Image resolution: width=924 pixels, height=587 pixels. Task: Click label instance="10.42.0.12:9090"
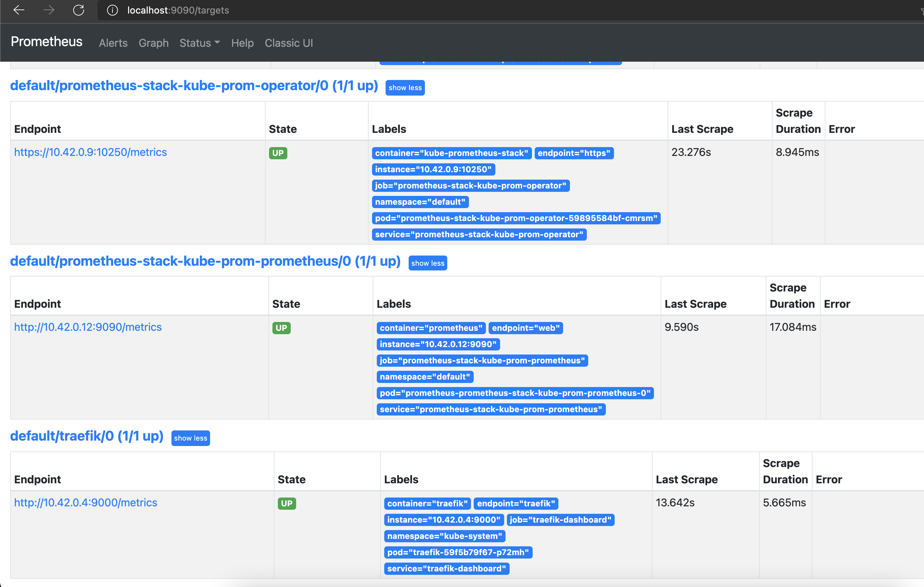438,344
